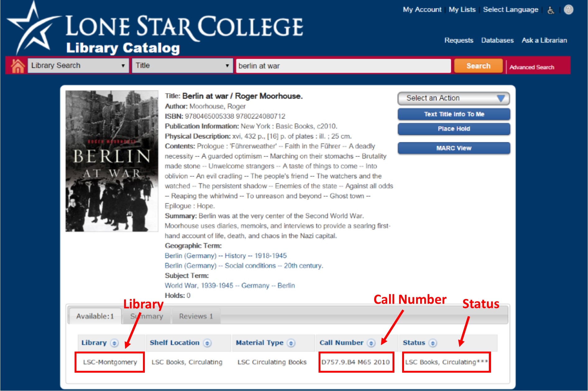Open the accessibility wheelchair icon
Screen dimensions: 588x391
(x=551, y=10)
